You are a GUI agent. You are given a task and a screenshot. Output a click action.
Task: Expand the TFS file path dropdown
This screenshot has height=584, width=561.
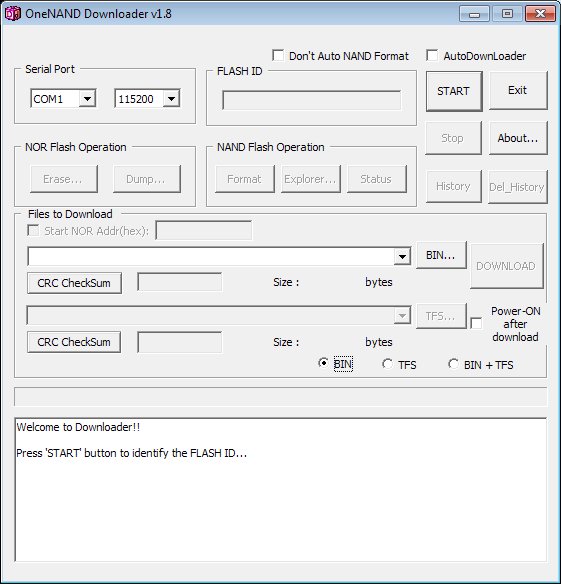point(402,315)
